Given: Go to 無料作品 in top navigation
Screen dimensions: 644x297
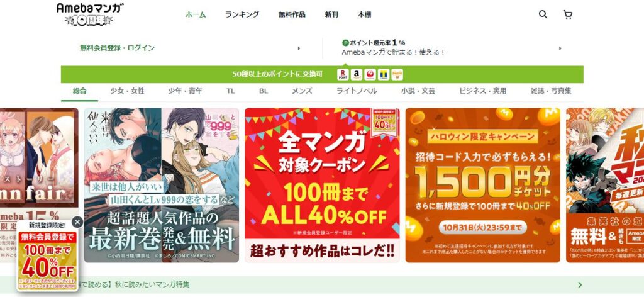Looking at the screenshot, I should [292, 14].
